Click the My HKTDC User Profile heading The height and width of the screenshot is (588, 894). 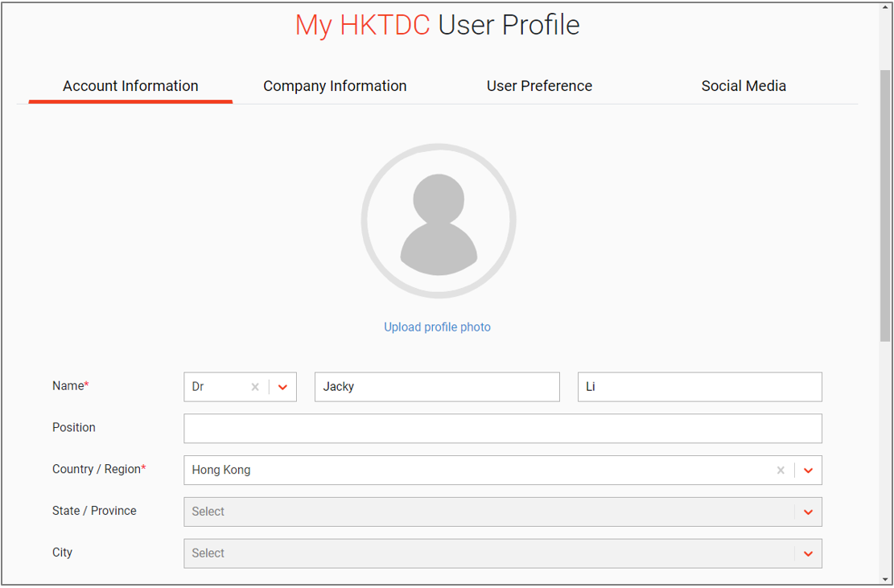click(x=437, y=25)
